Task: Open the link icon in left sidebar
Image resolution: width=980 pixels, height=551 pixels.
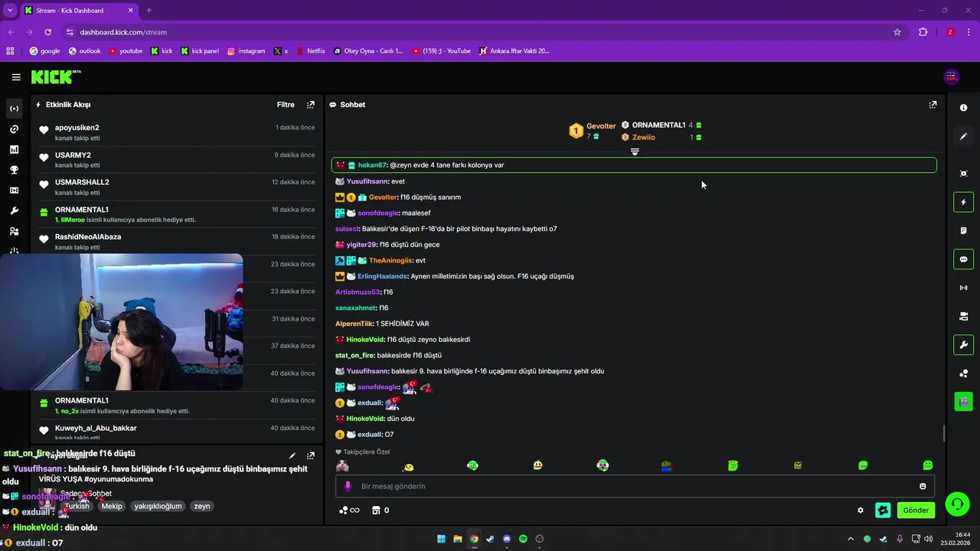Action: [x=14, y=129]
